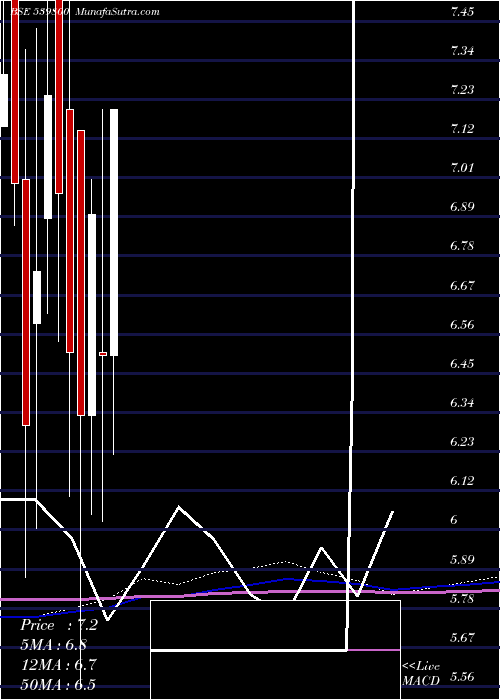Click the 6 price axis label
500x700 pixels.
454,521
